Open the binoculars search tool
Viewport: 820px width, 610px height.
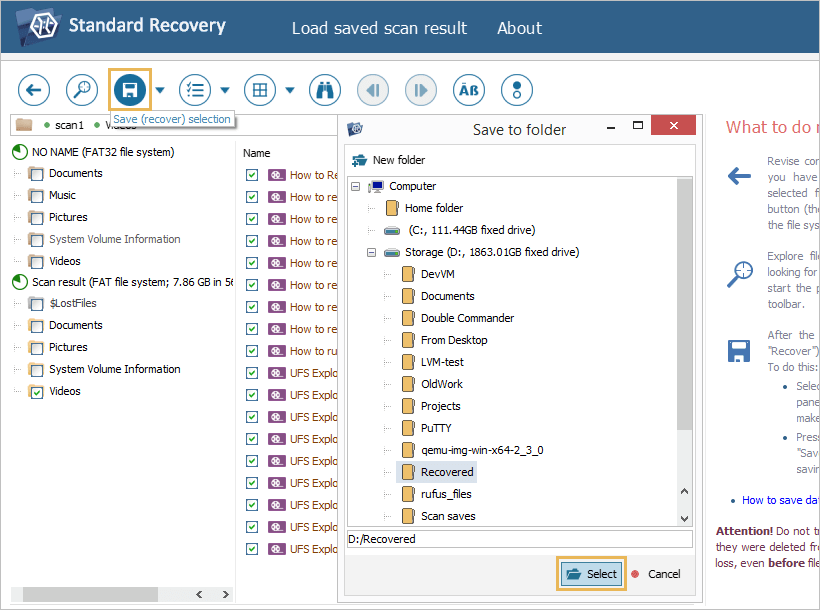point(324,90)
